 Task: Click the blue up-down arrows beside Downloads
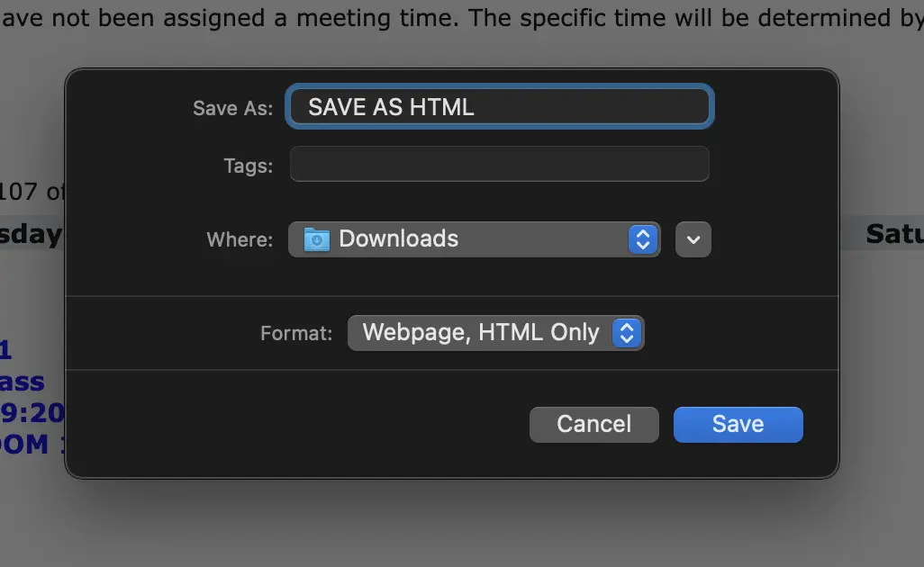pos(642,239)
